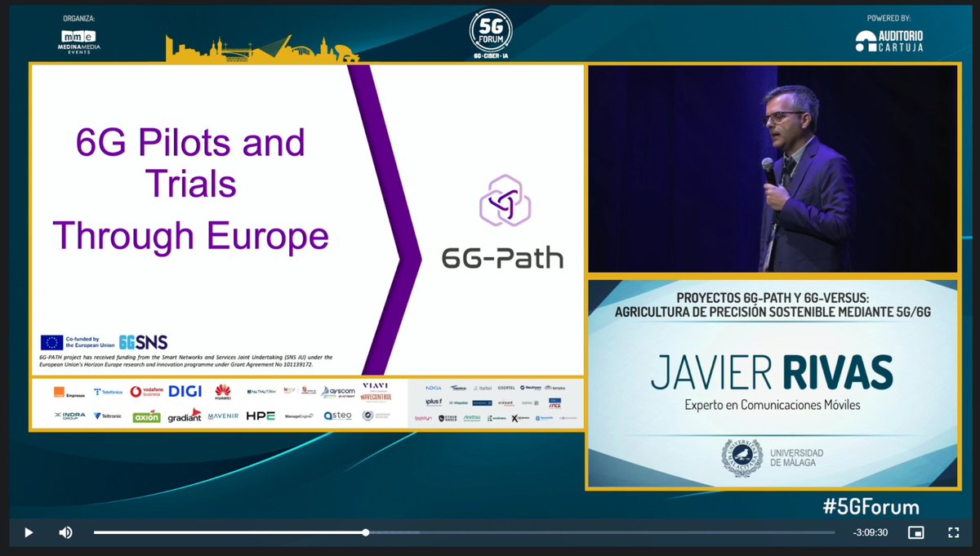
Task: Click the 'UNIVERSIDAD DE MÁLAGA' text
Action: point(795,458)
